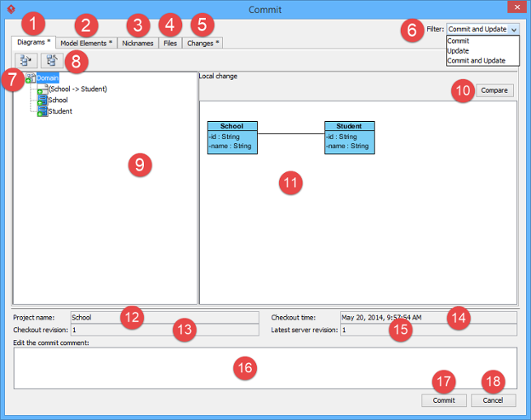Select the Domain node in the tree
This screenshot has height=420, width=531.
coord(48,78)
